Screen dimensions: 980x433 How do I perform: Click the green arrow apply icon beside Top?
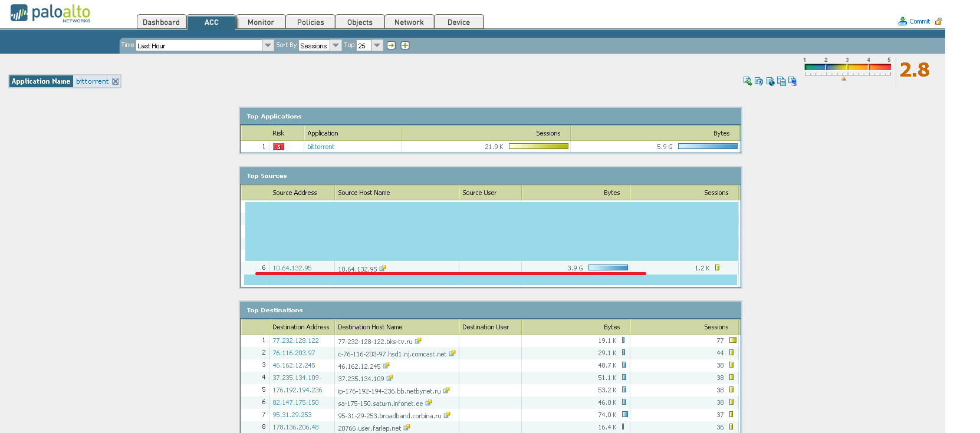[391, 45]
